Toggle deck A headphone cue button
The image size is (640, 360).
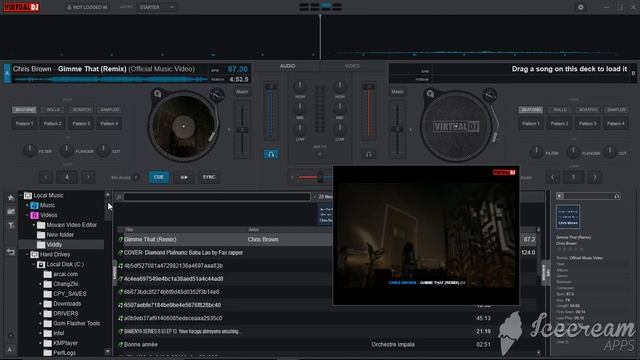[x=271, y=154]
